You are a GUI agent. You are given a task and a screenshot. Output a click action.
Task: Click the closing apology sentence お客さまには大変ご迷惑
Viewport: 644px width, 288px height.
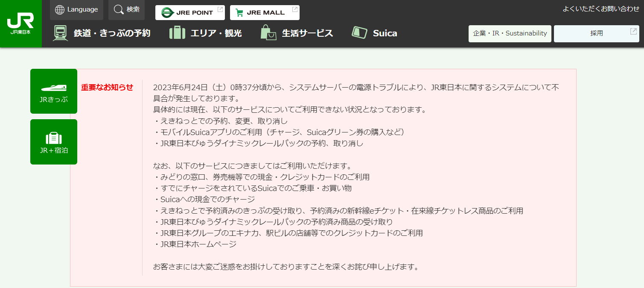pyautogui.click(x=286, y=267)
